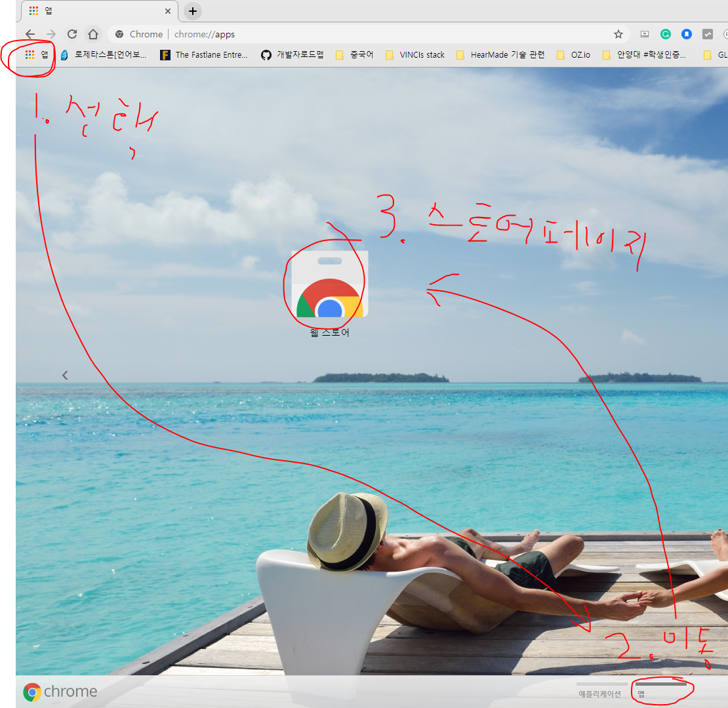Open a new tab with plus button
The width and height of the screenshot is (728, 708).
point(193,11)
